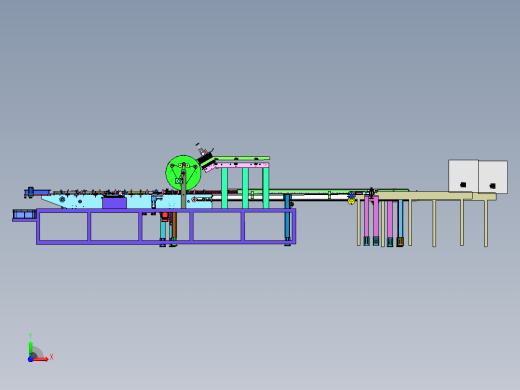Click the yellow handwheel near the beige table
520x390 pixels.
(351, 200)
